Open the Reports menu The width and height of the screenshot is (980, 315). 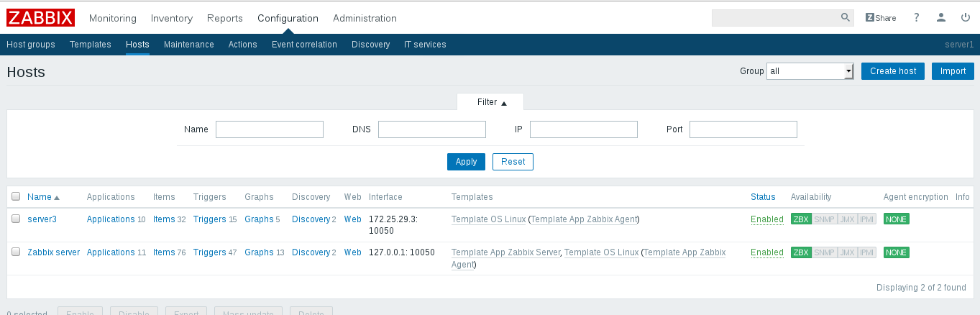pyautogui.click(x=225, y=18)
